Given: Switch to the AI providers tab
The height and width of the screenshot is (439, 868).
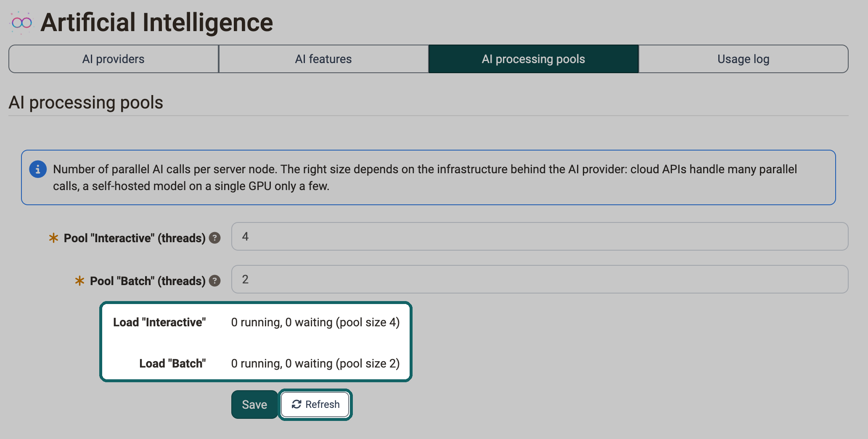Looking at the screenshot, I should [x=114, y=59].
